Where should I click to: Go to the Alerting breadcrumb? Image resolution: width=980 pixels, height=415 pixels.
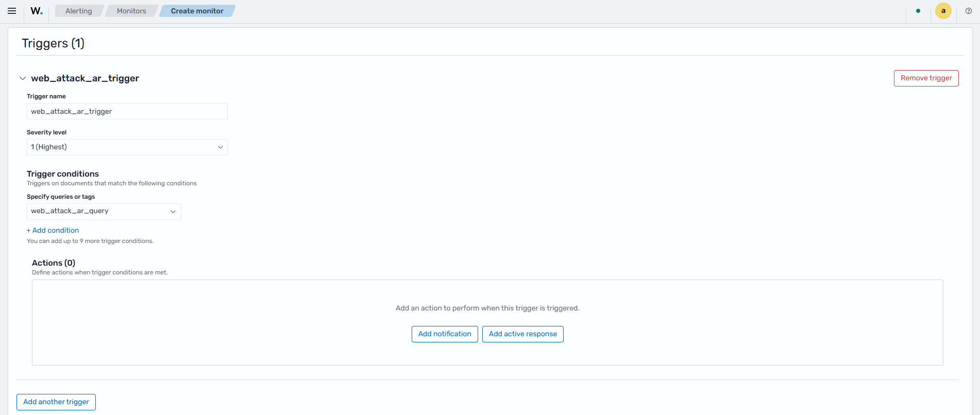79,11
